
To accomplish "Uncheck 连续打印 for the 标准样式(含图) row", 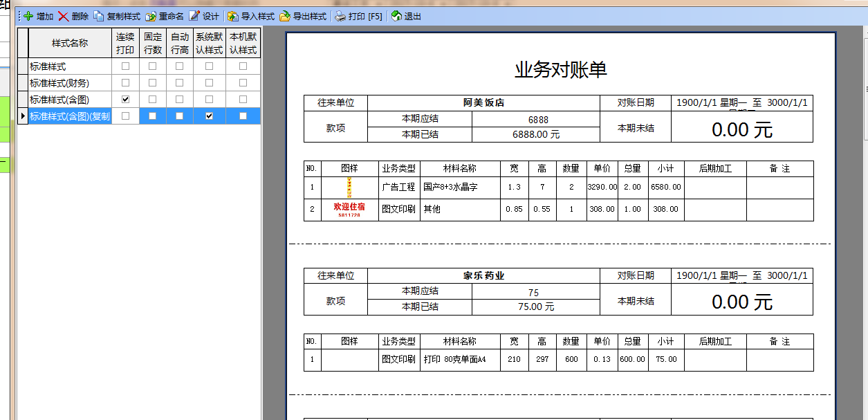I will [125, 100].
